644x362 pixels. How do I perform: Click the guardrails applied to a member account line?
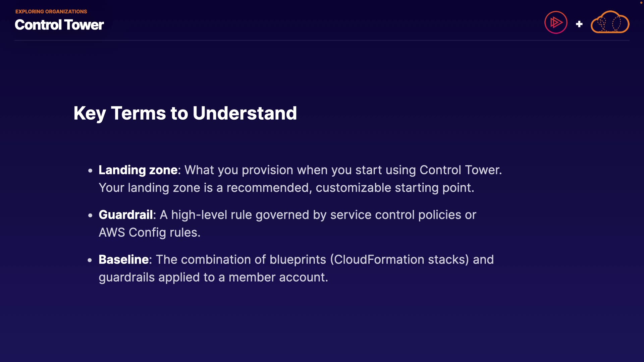click(x=213, y=277)
